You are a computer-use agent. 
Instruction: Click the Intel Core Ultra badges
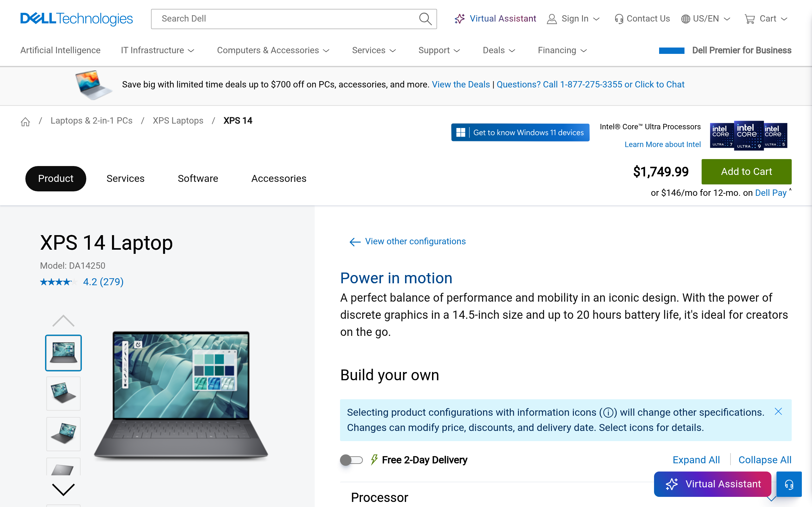[749, 136]
